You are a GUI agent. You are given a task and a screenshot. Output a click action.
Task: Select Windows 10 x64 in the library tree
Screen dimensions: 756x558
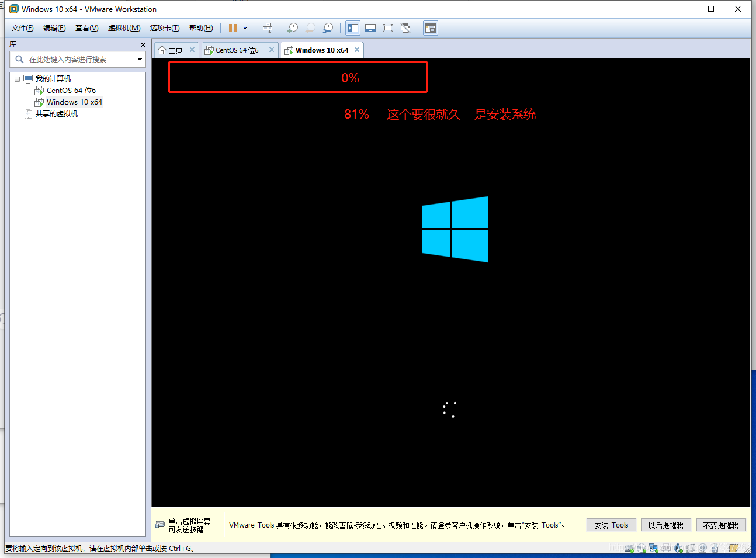click(x=74, y=102)
